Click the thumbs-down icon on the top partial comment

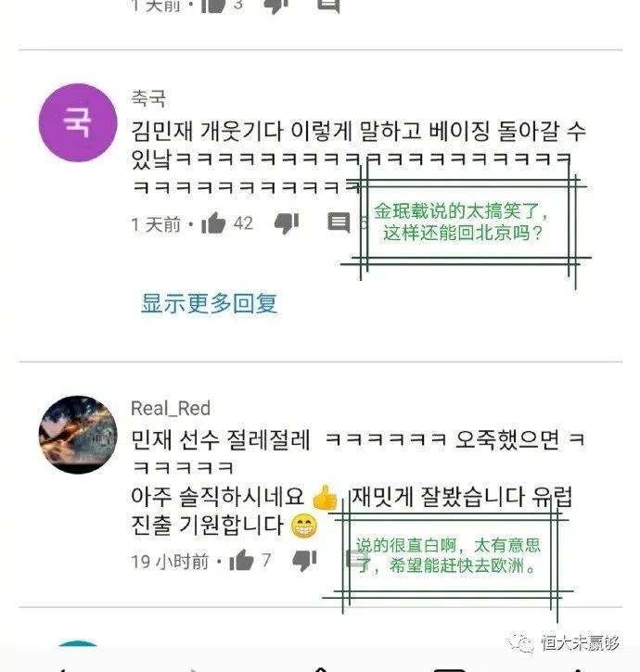click(x=275, y=6)
